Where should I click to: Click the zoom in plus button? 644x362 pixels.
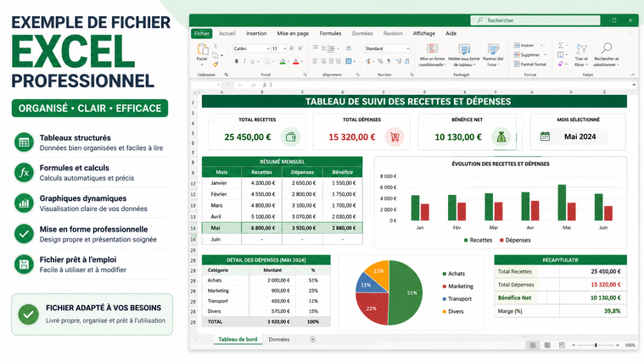point(618,345)
